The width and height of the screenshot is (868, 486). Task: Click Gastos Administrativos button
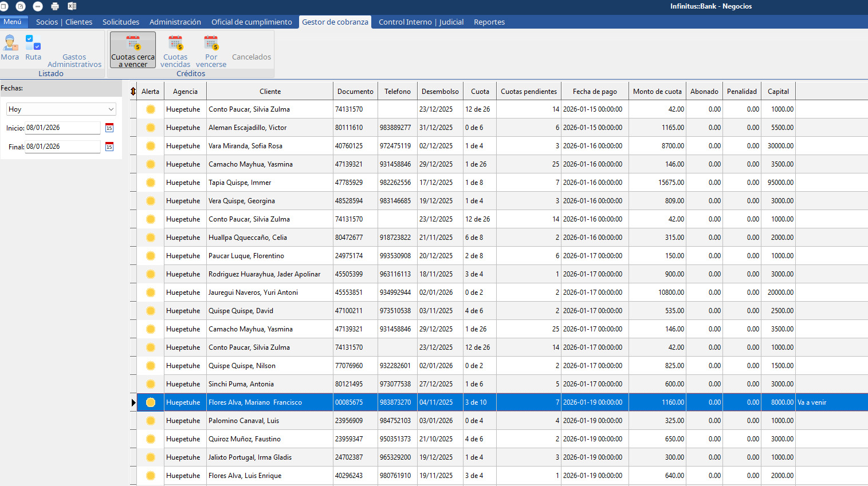click(74, 61)
